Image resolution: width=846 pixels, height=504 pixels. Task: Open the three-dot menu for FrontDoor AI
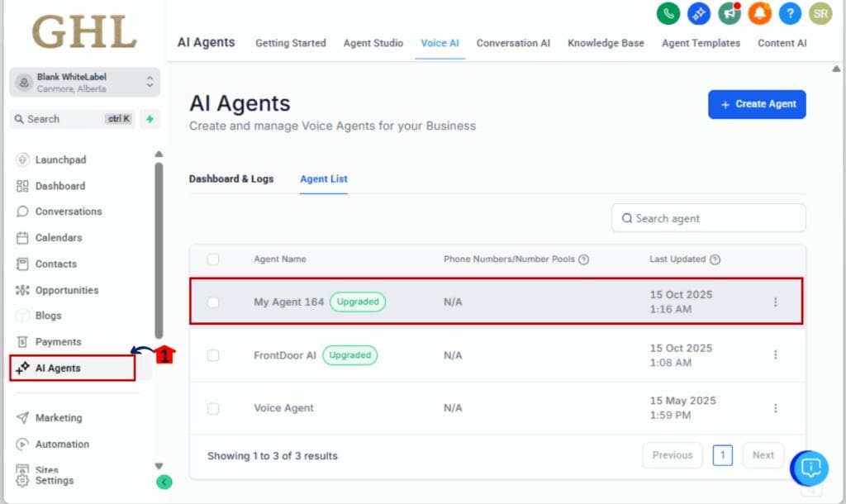(x=776, y=354)
